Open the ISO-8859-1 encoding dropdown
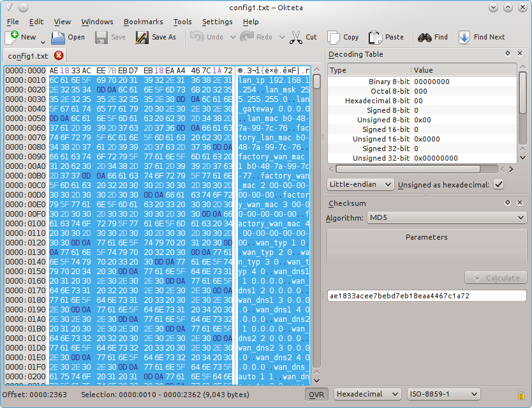The width and height of the screenshot is (532, 408). [443, 394]
